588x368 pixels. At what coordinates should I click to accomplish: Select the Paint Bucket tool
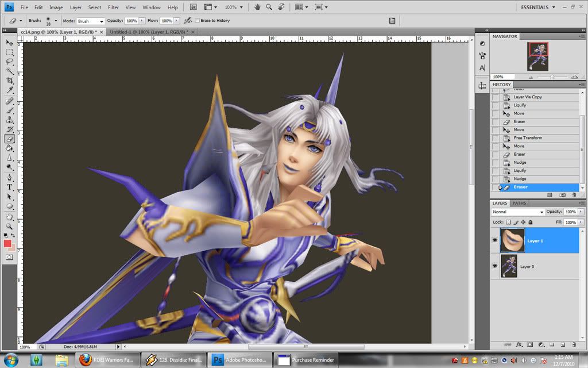(x=10, y=148)
